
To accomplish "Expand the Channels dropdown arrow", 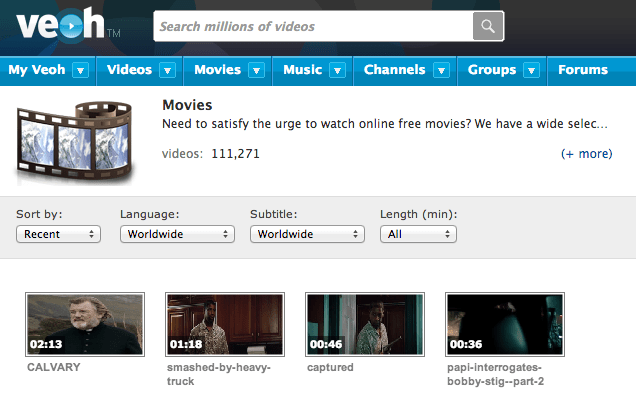I will pos(441,71).
